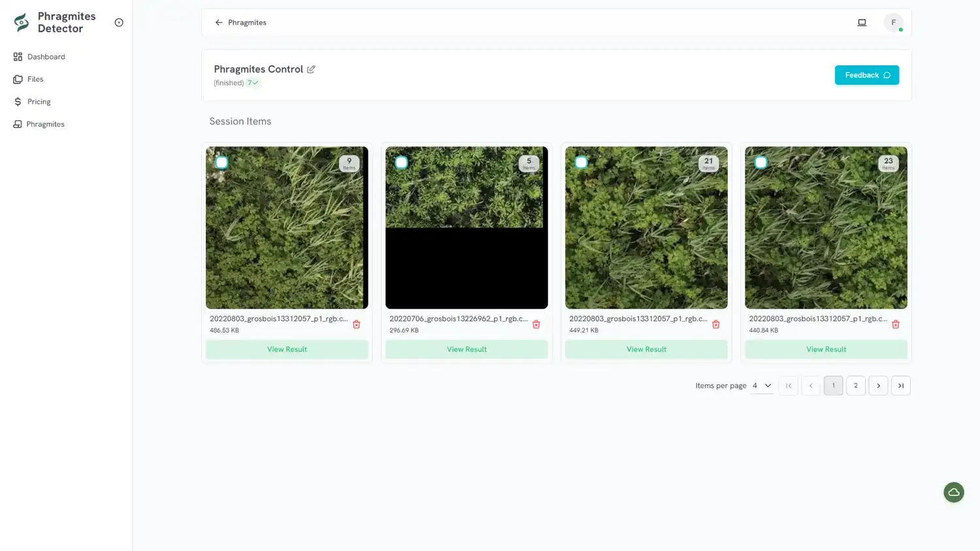Click the green cloud icon at bottom right

[953, 492]
